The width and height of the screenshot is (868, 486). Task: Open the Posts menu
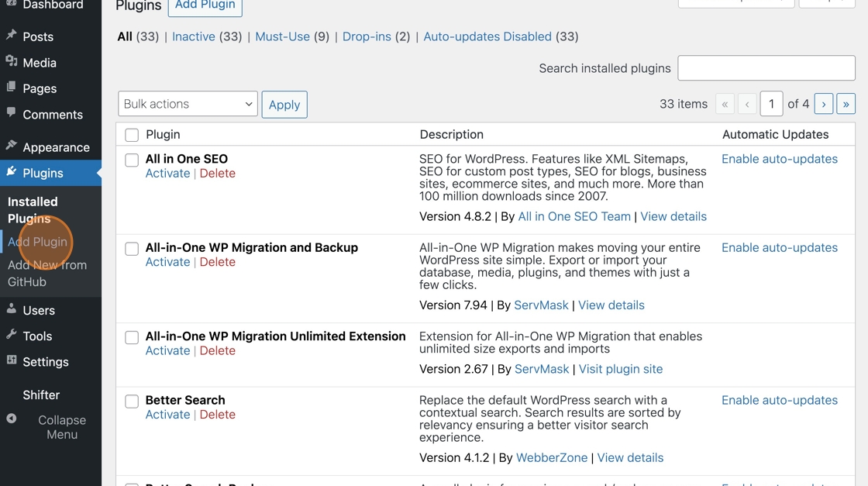point(38,36)
